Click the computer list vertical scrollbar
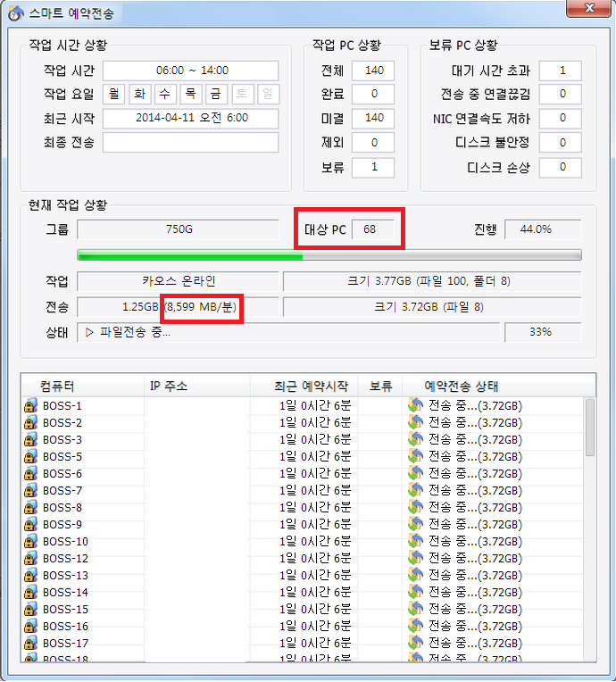This screenshot has height=682, width=616. (x=590, y=536)
